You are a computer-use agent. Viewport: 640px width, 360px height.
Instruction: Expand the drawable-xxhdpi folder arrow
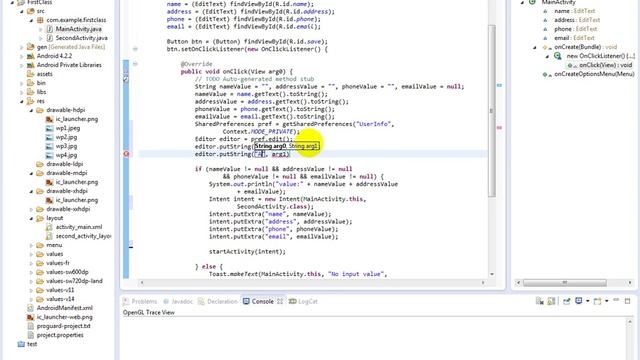31,209
